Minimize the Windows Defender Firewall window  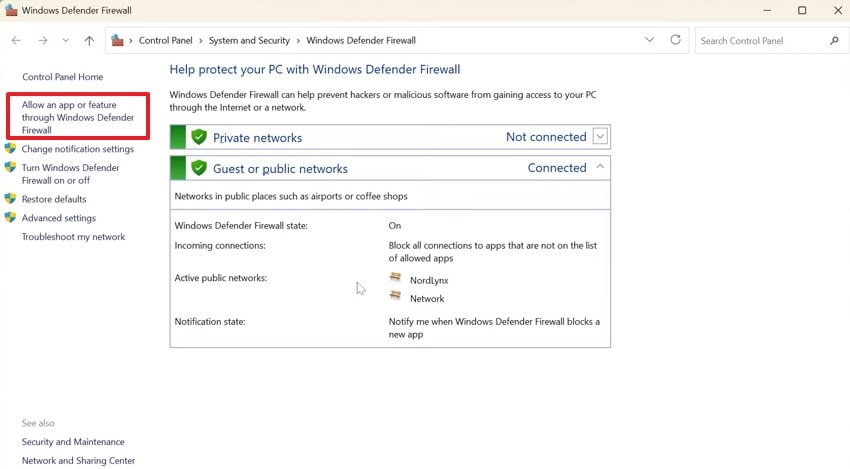pyautogui.click(x=767, y=10)
